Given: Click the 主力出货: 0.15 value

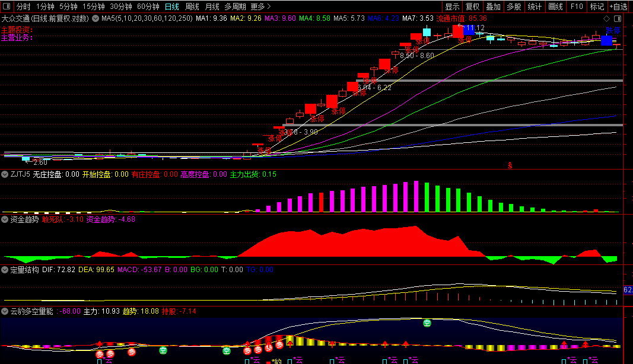Looking at the screenshot, I should (253, 174).
